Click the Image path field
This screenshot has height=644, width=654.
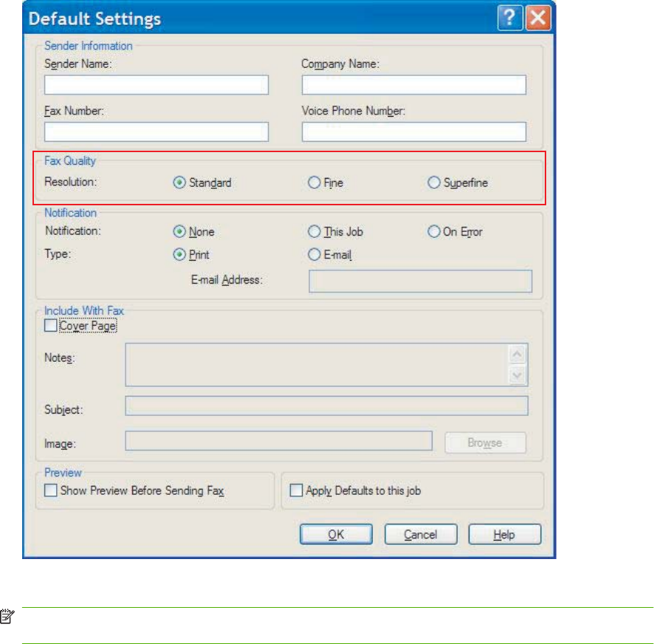coord(278,441)
